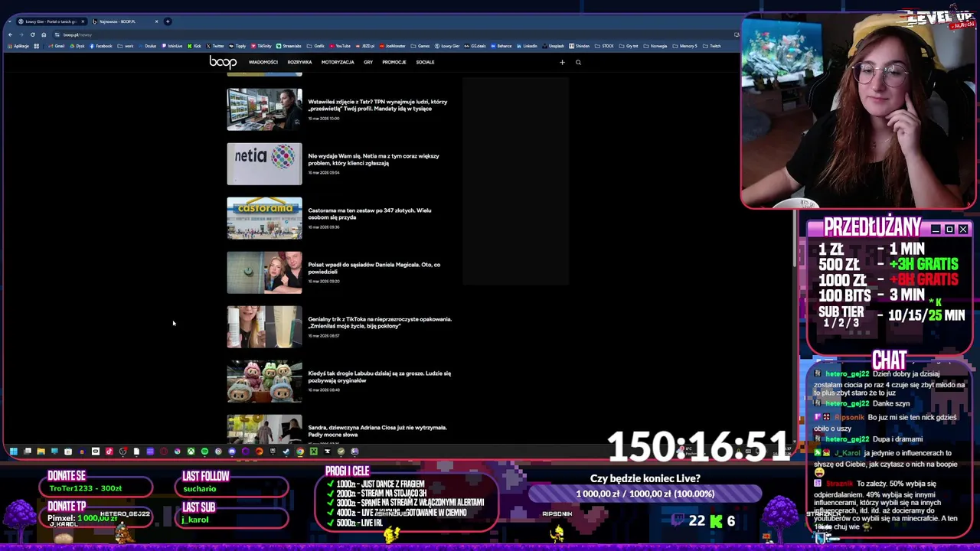
Task: Open the Polsat Daniel Magical article headline
Action: (x=374, y=268)
